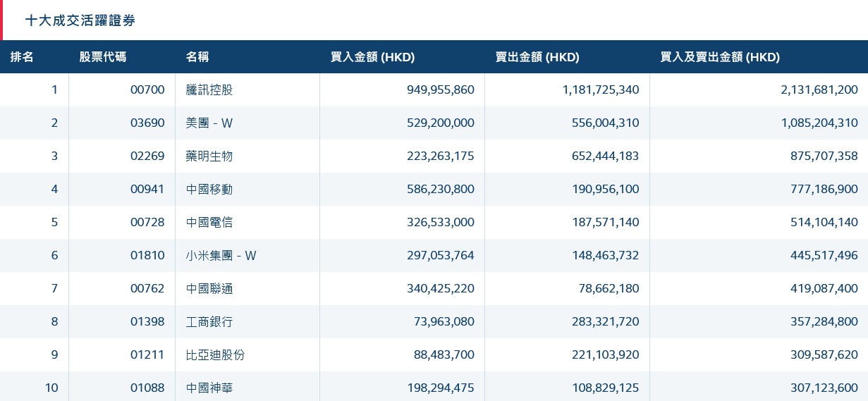Choose 比亞迪股份 in the list
This screenshot has width=868, height=401.
pos(215,354)
